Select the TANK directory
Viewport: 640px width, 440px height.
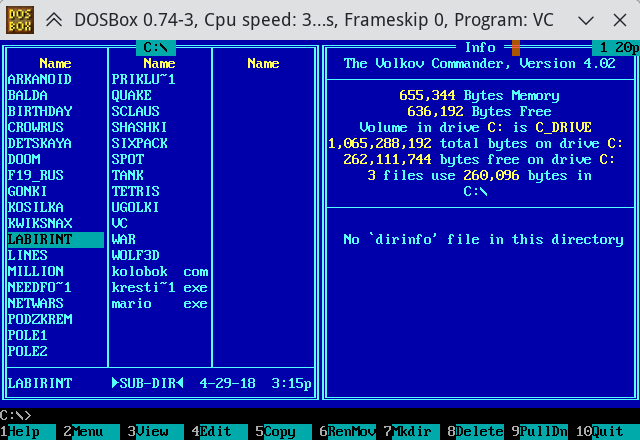(128, 175)
